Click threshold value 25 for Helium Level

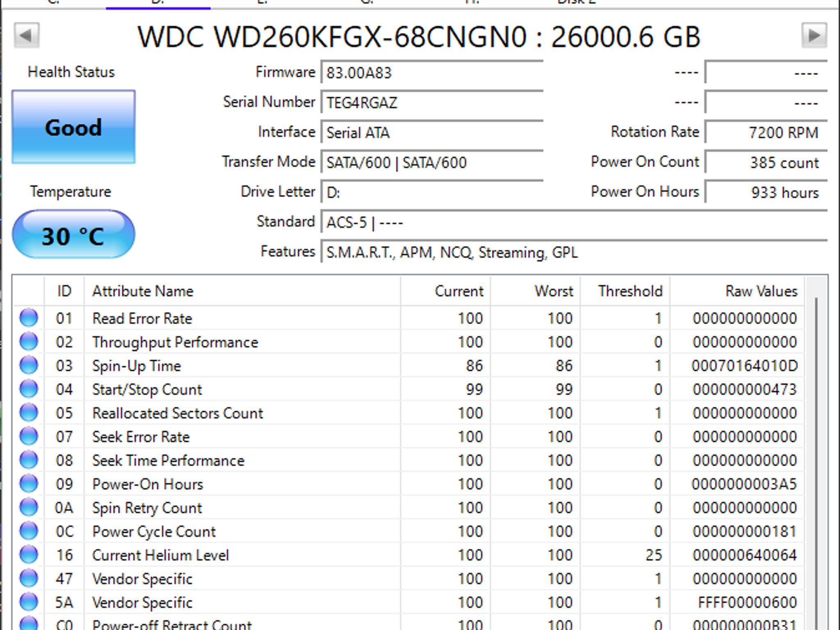[x=654, y=555]
